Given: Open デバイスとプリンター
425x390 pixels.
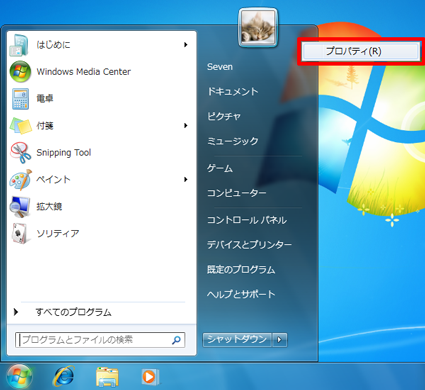Looking at the screenshot, I should (249, 245).
